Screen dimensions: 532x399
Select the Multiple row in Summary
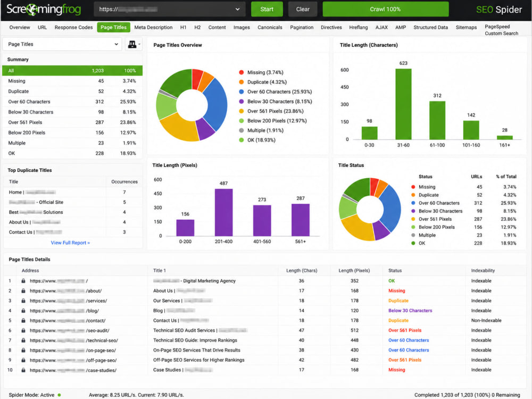click(72, 143)
